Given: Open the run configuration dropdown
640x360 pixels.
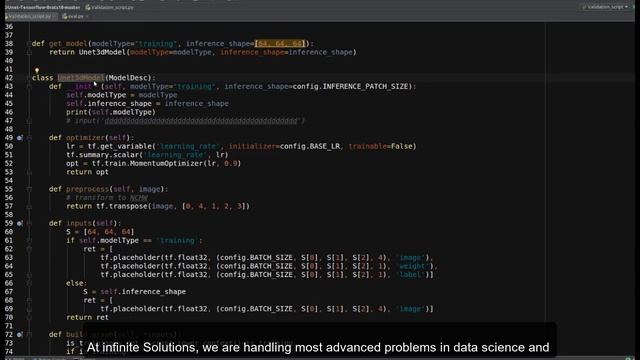Looking at the screenshot, I should (605, 7).
